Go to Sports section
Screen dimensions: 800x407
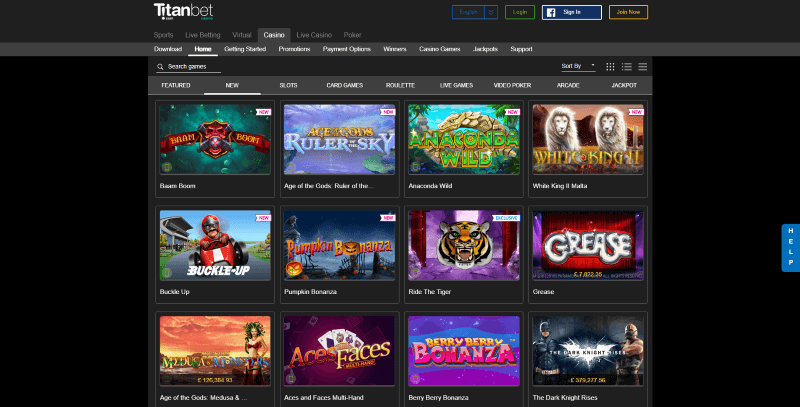163,35
